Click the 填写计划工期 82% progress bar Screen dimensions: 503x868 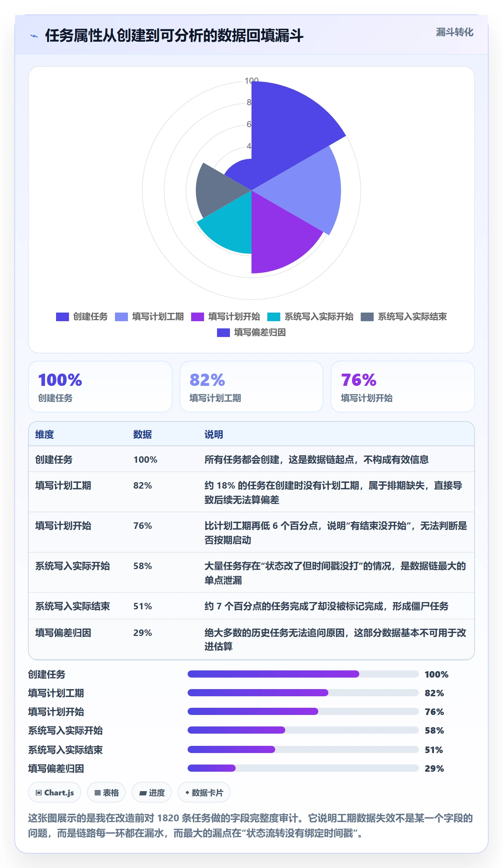click(x=303, y=693)
